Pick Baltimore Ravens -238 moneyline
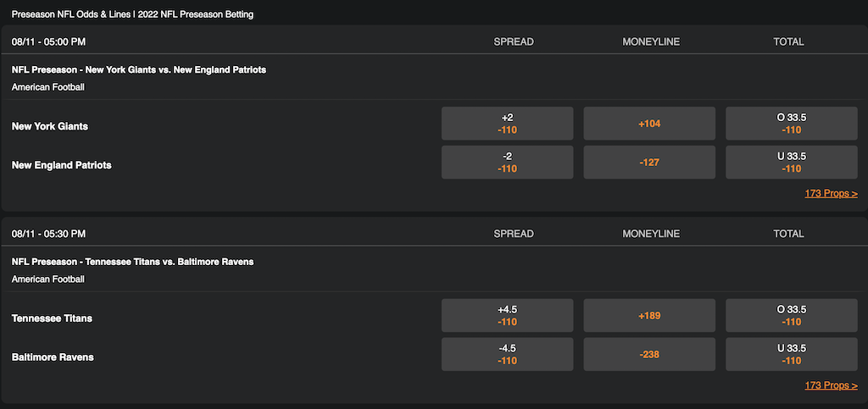 649,355
